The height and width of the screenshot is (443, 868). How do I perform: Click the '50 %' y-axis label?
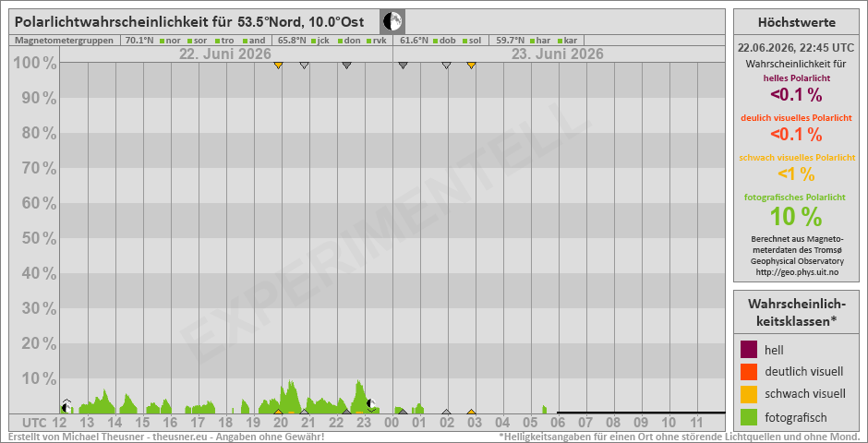[39, 238]
